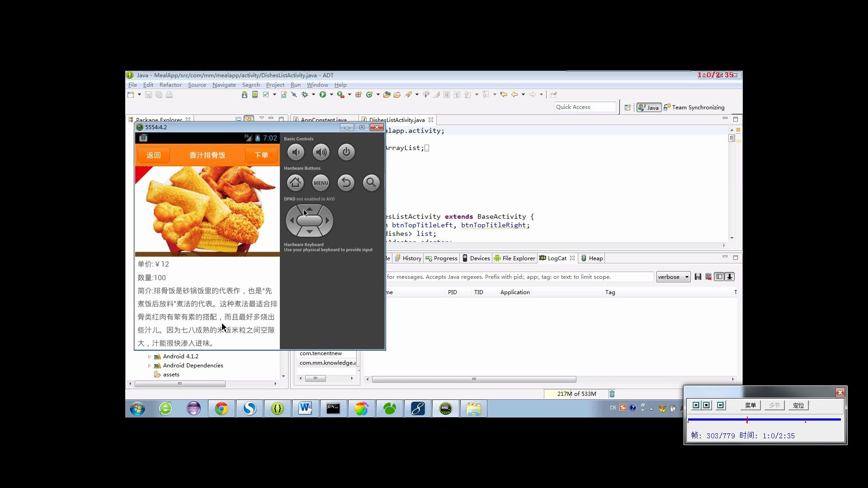868x488 pixels.
Task: Save LogCat log with floppy icon
Action: 698,277
